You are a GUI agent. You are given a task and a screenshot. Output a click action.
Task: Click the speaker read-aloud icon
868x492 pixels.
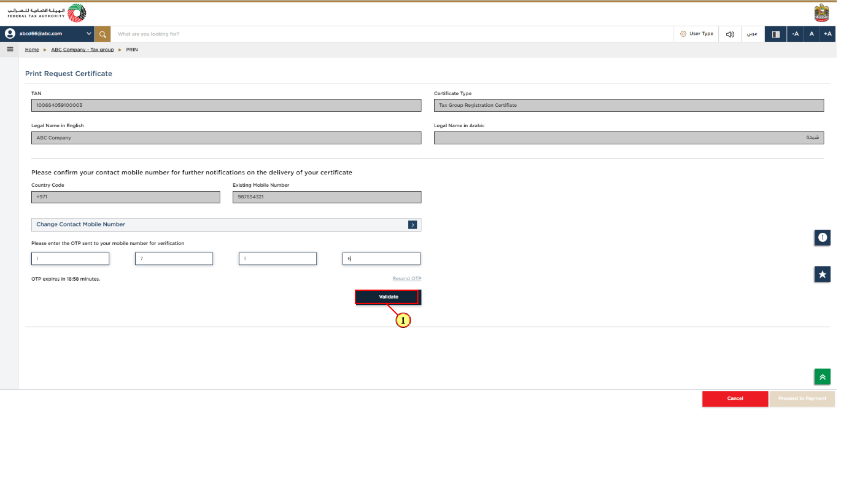(x=730, y=34)
